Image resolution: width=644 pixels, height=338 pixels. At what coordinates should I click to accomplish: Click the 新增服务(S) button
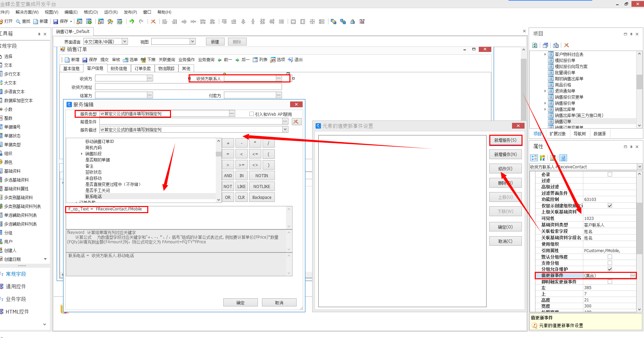(505, 140)
